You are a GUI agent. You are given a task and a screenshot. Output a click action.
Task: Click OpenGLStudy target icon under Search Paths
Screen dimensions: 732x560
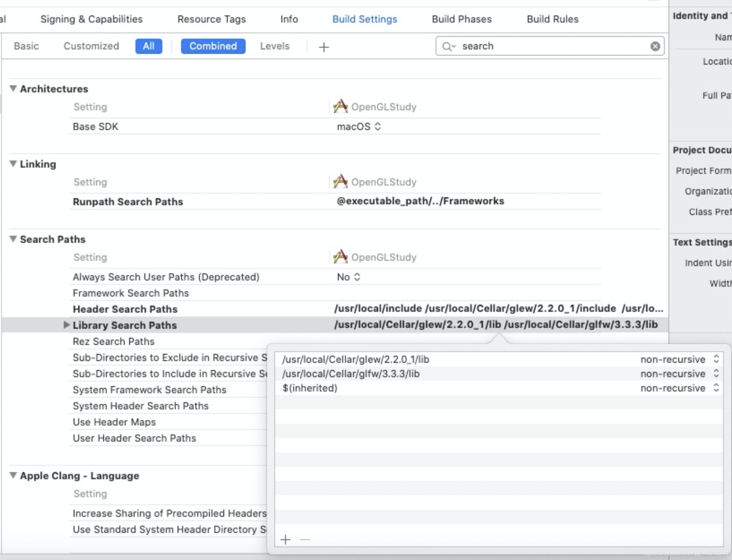340,257
